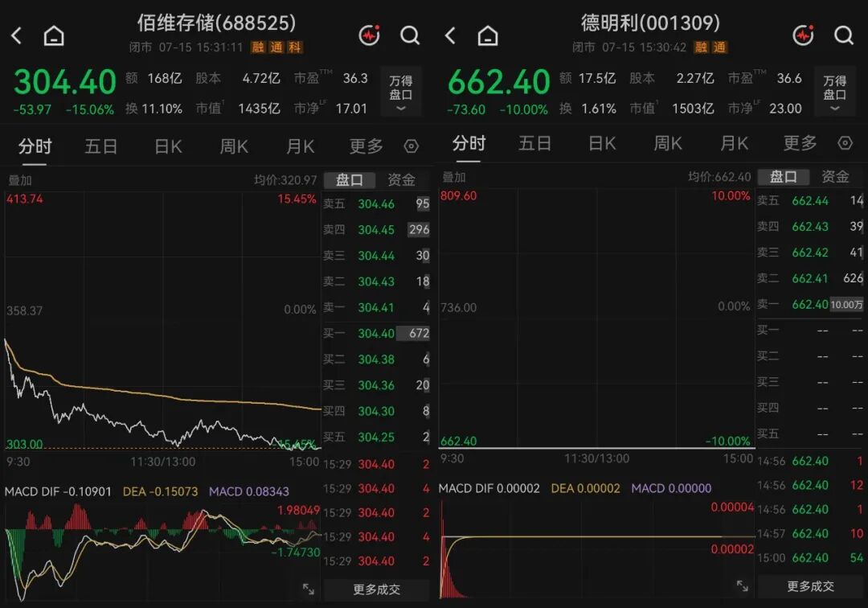
Task: Tap 换 11.10% turnover on 佰维存储
Action: (x=154, y=109)
